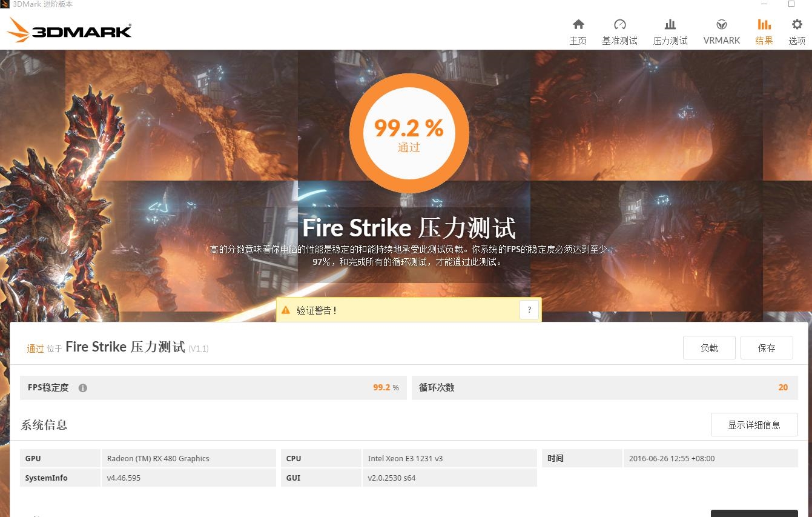Click the 3DMark app icon in the title bar
This screenshot has height=517, width=812.
[x=5, y=4]
